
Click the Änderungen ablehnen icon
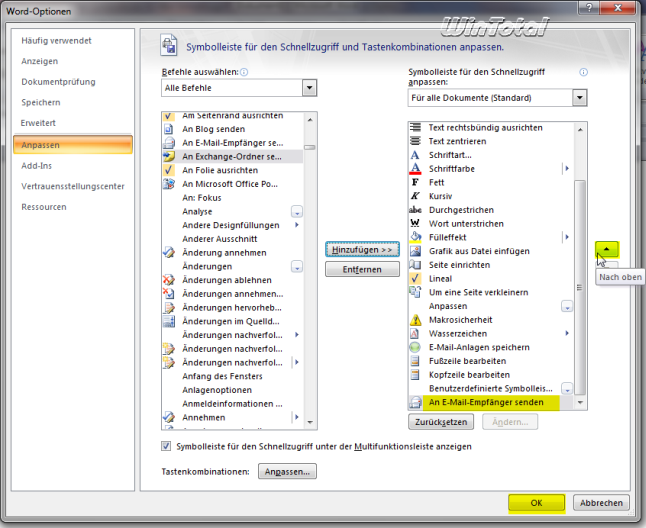point(169,280)
